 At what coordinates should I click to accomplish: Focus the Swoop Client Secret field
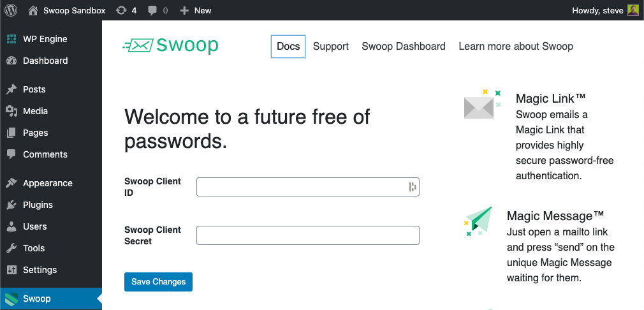point(307,235)
